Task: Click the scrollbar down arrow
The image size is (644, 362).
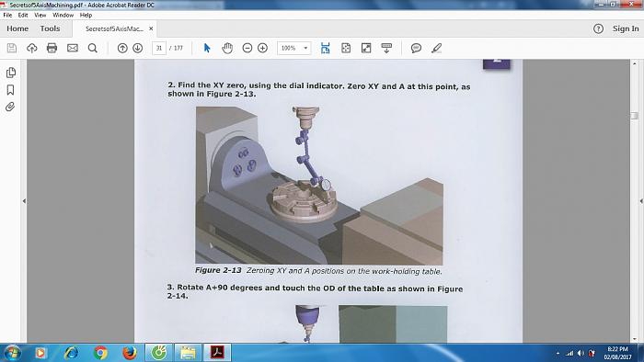Action: (x=635, y=339)
